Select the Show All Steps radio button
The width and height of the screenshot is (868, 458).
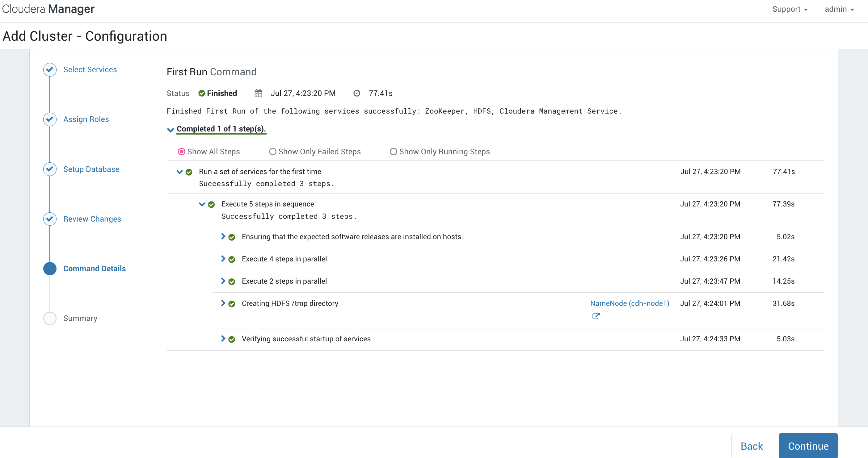point(181,152)
